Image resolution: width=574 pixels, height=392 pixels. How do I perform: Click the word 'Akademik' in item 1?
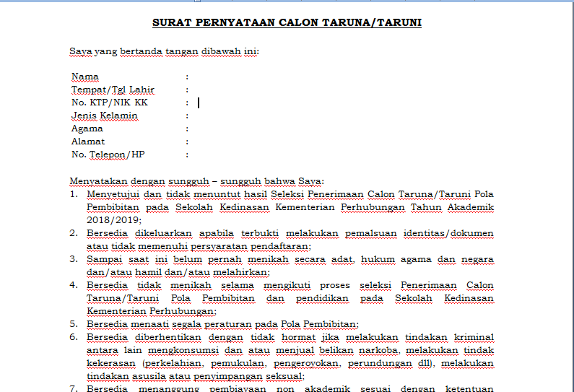click(471, 207)
